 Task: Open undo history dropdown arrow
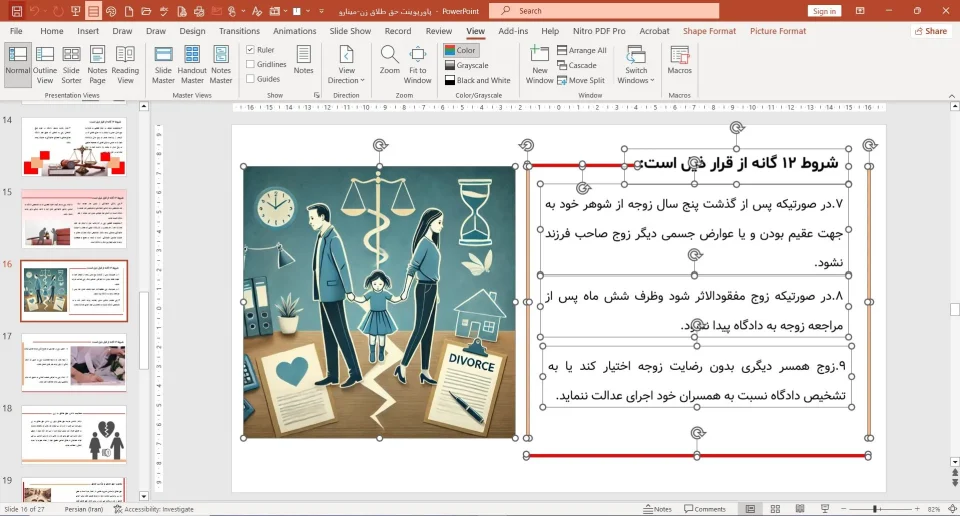point(45,11)
